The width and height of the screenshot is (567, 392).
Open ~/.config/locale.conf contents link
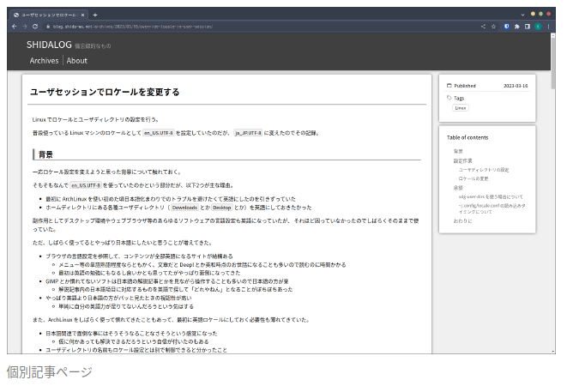[x=492, y=208]
